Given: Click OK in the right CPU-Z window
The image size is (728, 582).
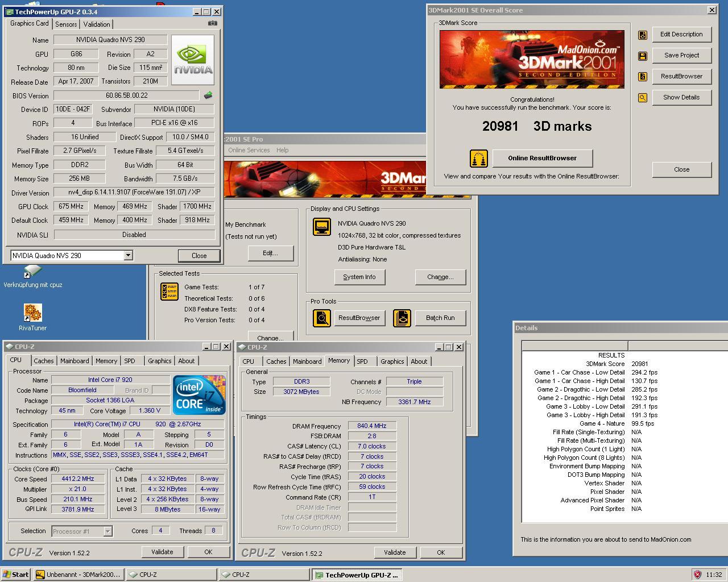Looking at the screenshot, I should (x=441, y=552).
